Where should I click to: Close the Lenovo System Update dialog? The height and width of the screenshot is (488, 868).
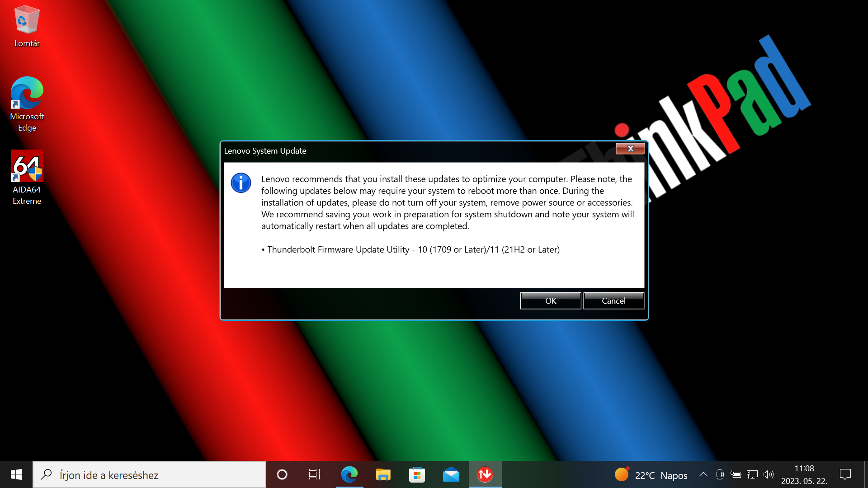(630, 149)
